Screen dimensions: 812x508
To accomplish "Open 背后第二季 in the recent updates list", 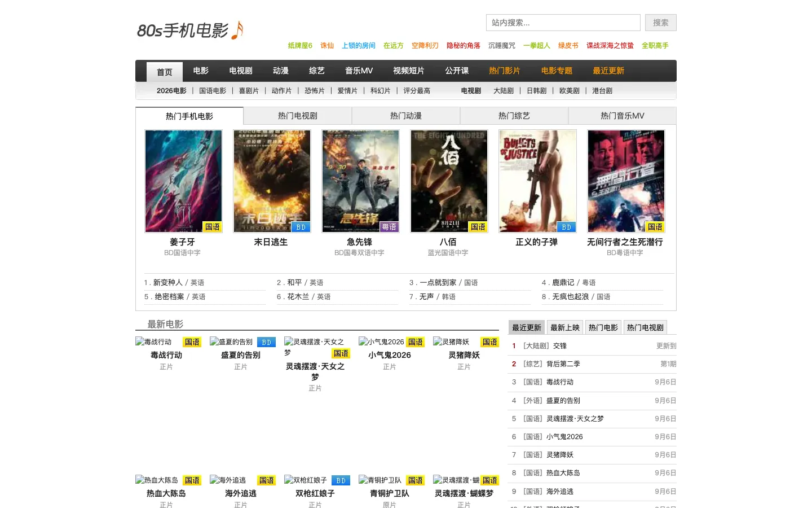I will click(x=563, y=364).
